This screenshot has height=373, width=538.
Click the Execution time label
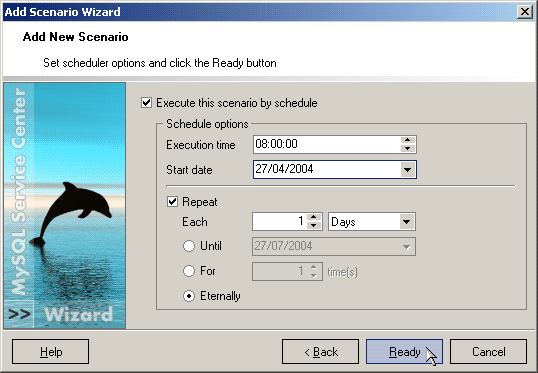click(x=201, y=145)
